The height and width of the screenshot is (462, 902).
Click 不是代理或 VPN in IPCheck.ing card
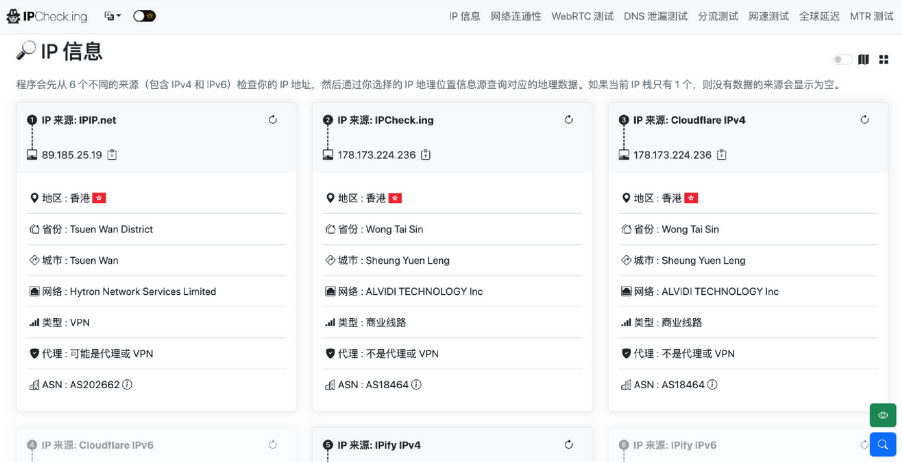(x=402, y=353)
